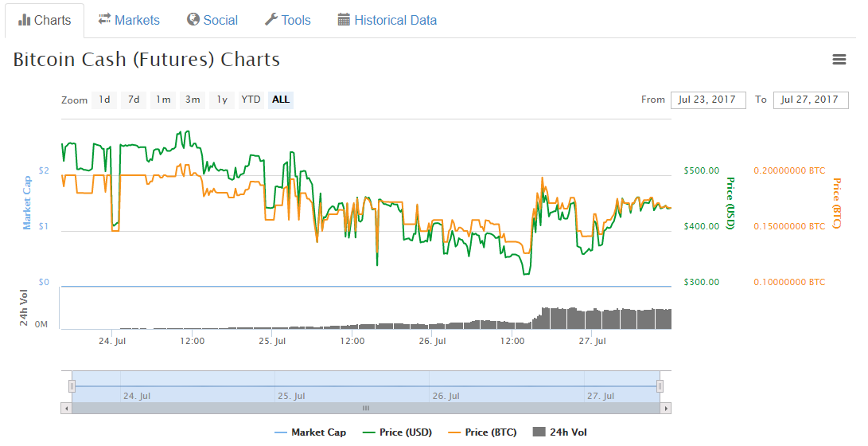Click the 26. Jul navigator date label

click(446, 396)
